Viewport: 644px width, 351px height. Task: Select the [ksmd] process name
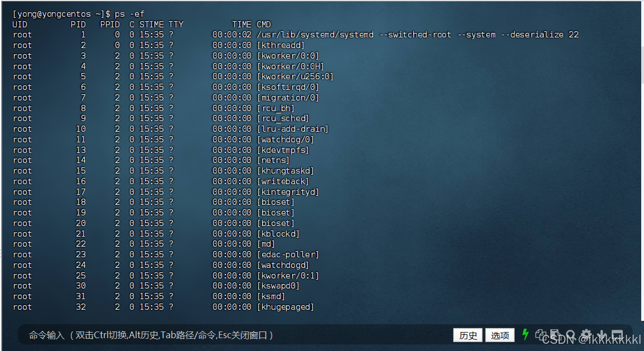point(271,296)
